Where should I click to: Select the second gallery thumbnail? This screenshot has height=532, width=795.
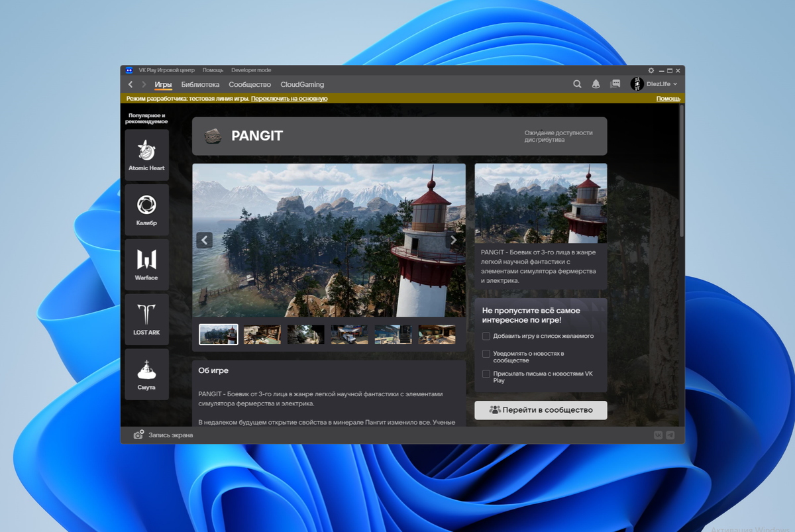coord(262,335)
